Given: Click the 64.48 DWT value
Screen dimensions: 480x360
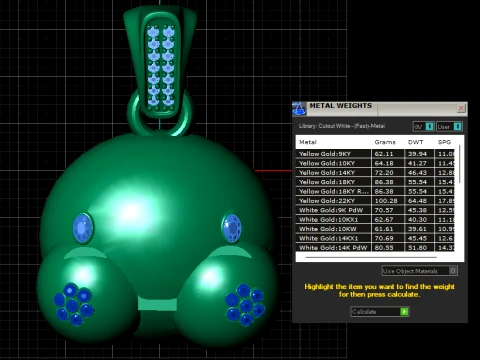Looking at the screenshot, I should click(417, 201).
